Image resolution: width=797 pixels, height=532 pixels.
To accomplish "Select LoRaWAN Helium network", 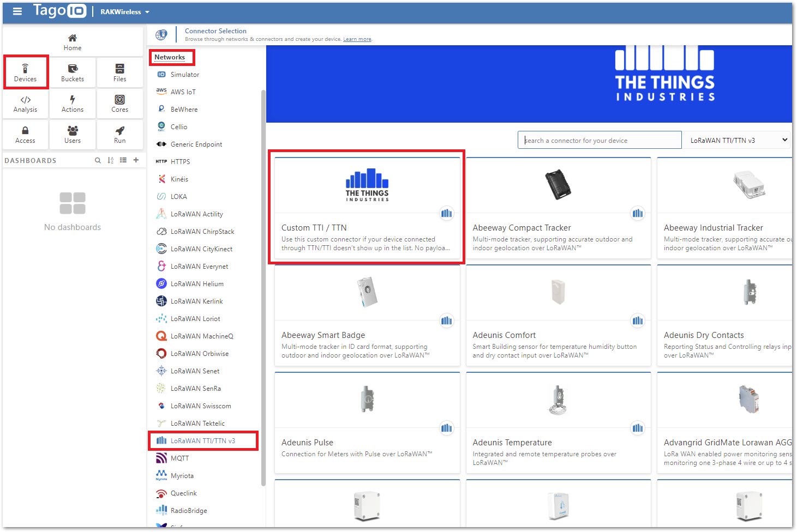I will coord(197,284).
